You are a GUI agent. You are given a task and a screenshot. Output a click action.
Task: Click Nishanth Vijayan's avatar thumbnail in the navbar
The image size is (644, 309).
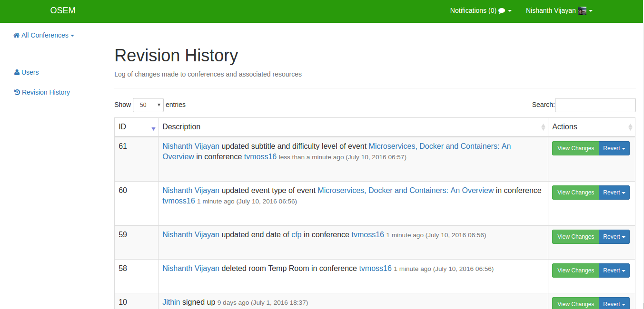[582, 11]
